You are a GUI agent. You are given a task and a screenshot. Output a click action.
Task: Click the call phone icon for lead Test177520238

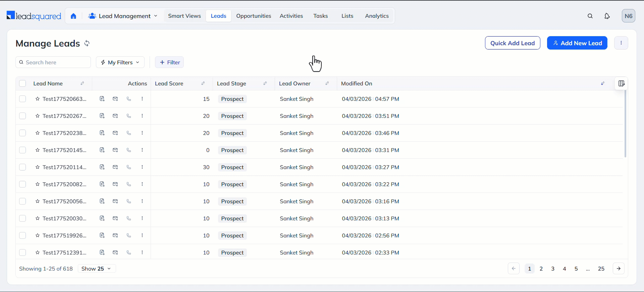(129, 133)
